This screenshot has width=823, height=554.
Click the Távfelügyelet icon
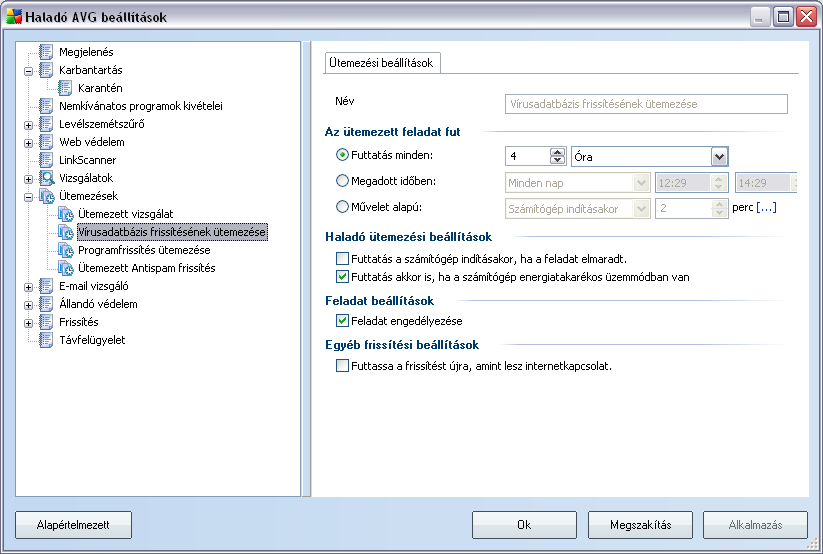(46, 340)
